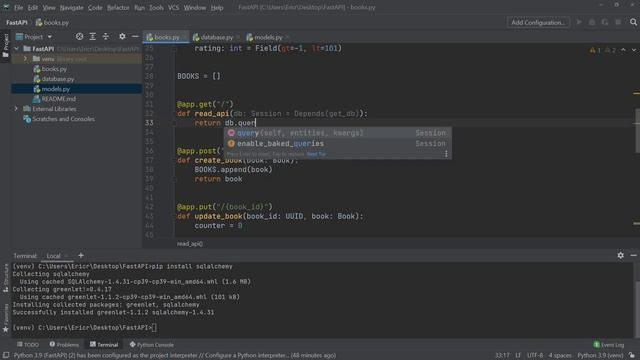640x360 pixels.
Task: Expand the venv folder node
Action: [25, 59]
